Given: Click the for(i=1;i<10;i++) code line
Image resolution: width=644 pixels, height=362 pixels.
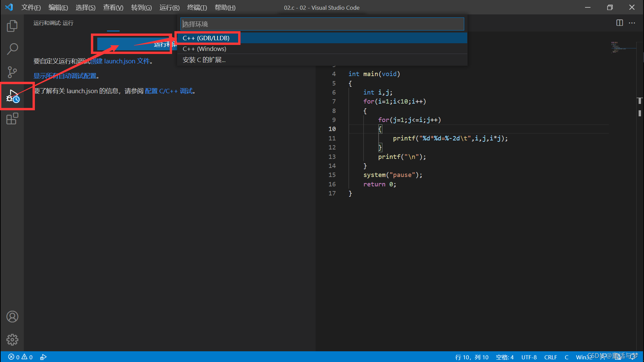Looking at the screenshot, I should (x=395, y=102).
